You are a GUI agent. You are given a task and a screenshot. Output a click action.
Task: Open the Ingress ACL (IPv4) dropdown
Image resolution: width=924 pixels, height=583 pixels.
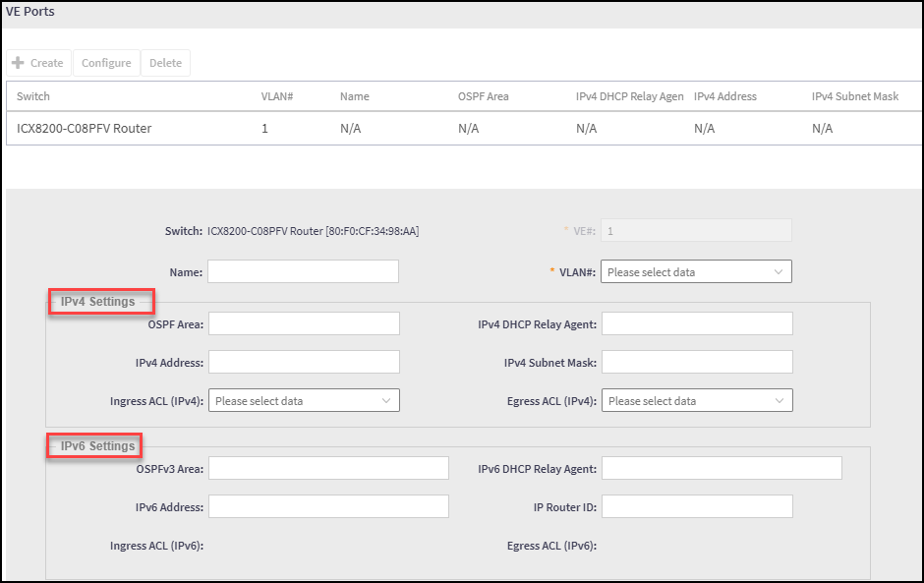click(304, 400)
